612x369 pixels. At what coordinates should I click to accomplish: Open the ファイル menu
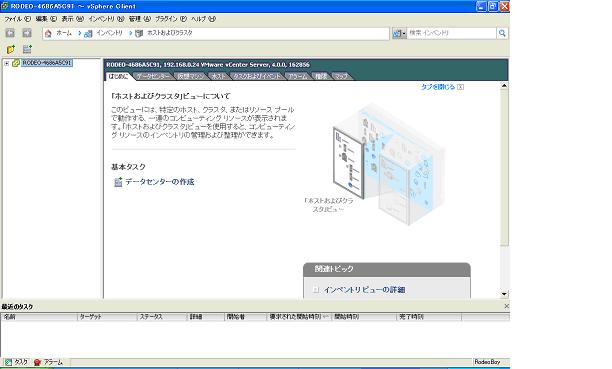tap(17, 19)
